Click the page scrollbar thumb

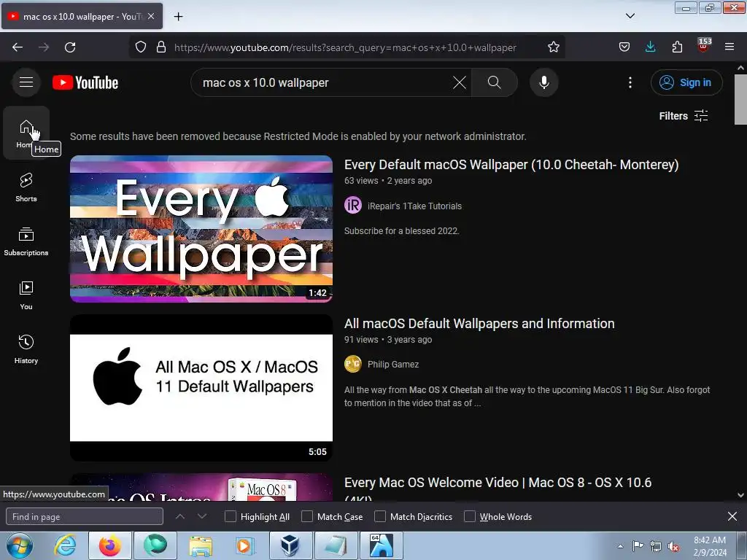pos(741,99)
